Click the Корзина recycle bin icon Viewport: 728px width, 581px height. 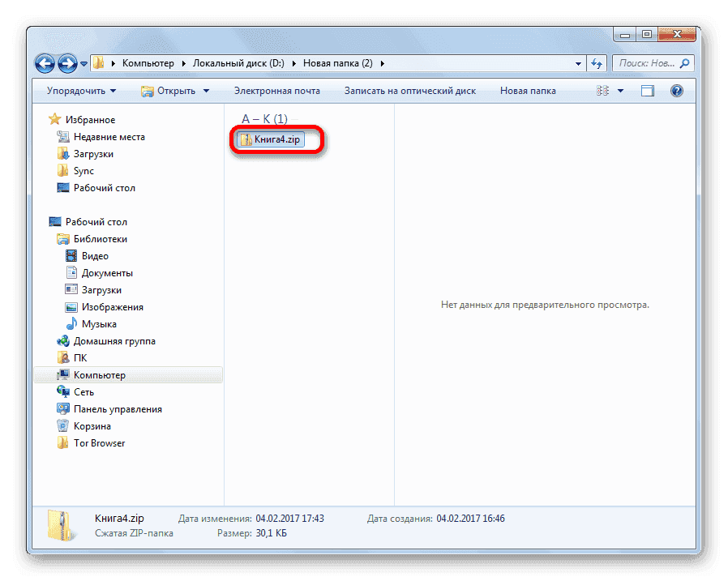62,425
